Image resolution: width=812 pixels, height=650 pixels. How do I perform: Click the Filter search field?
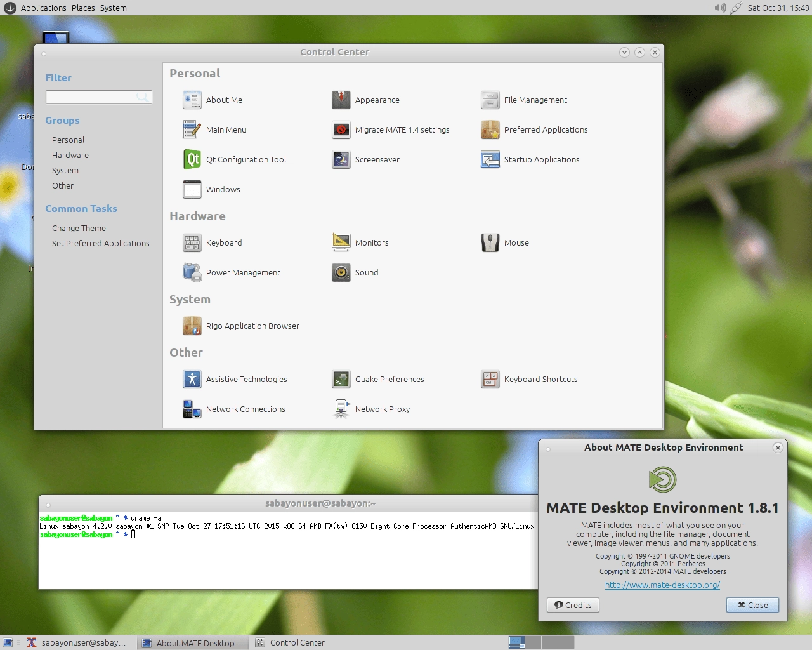[99, 96]
